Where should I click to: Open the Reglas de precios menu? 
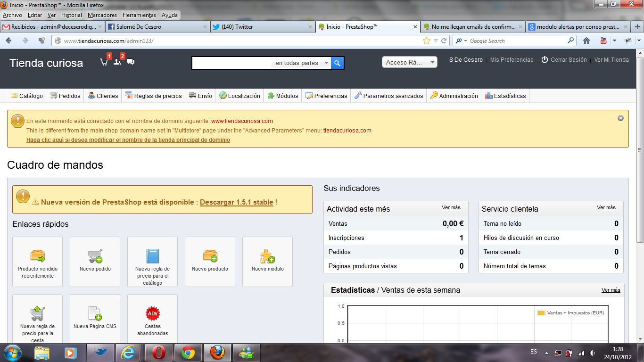[x=154, y=96]
